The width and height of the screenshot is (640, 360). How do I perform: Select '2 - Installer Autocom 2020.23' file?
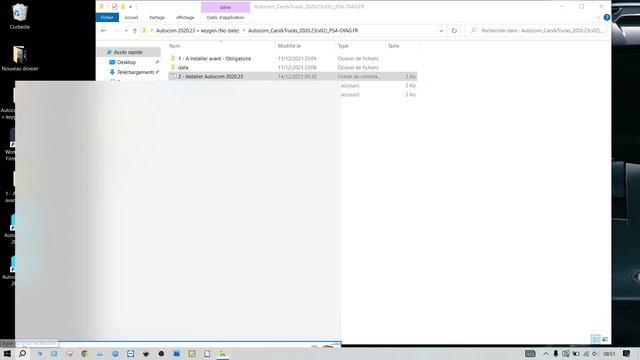coord(293,76)
